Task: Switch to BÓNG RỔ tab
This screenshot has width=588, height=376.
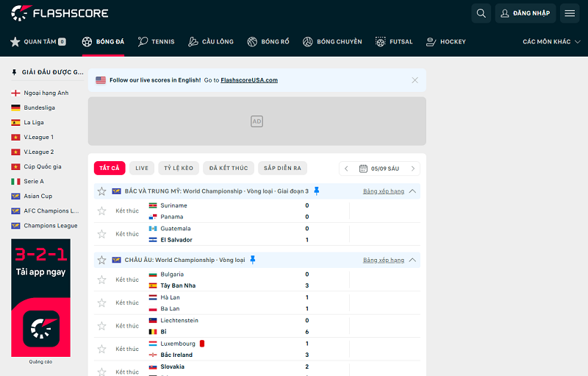Action: (x=268, y=42)
